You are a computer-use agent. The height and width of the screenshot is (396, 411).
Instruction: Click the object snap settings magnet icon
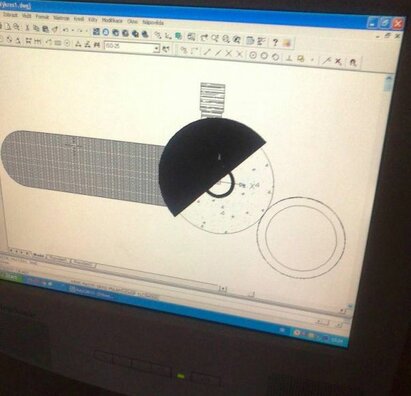tap(353, 63)
